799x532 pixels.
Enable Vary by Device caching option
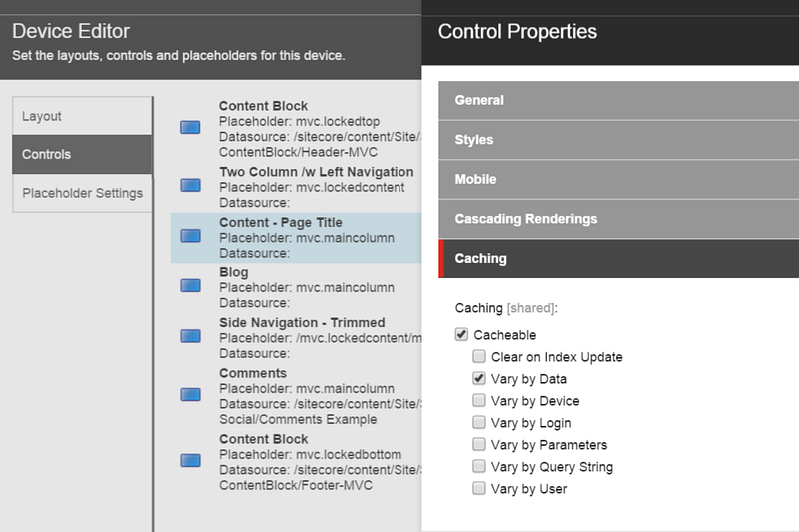click(479, 400)
